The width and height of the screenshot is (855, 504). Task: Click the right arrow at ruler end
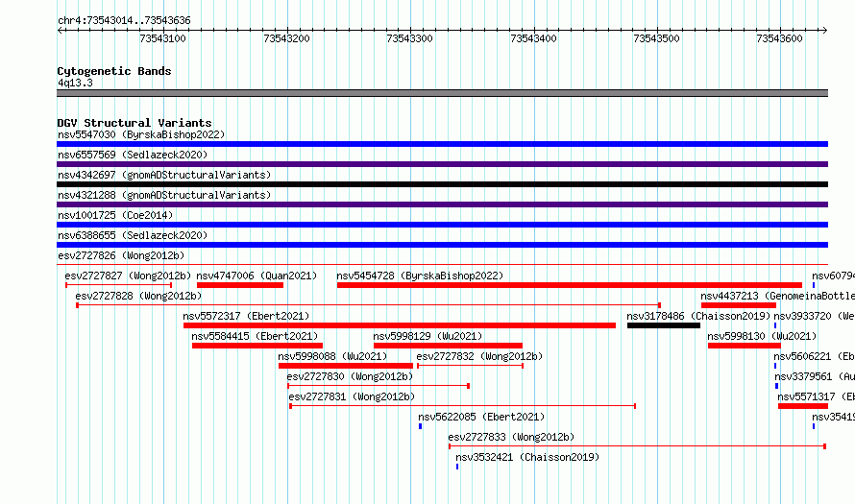(x=824, y=30)
